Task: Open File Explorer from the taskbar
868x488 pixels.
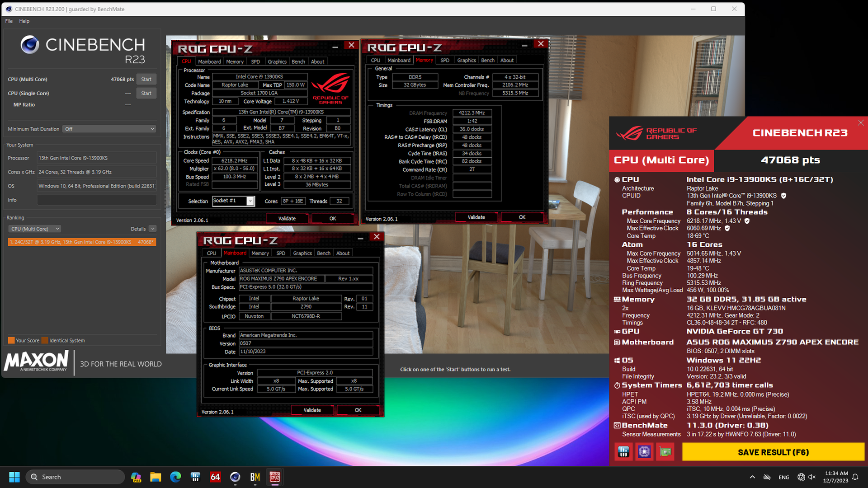Action: (x=156, y=477)
